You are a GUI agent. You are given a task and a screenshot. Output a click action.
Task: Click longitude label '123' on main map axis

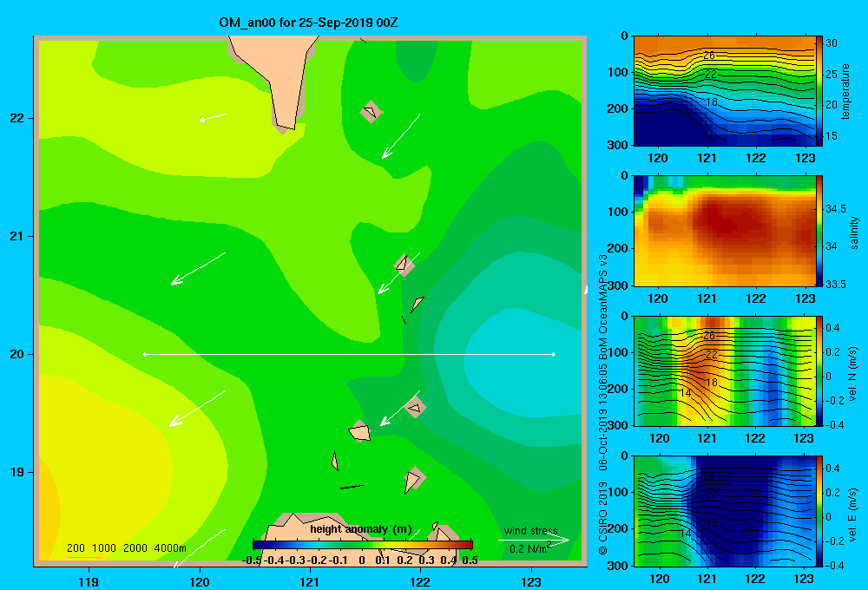[x=531, y=581]
